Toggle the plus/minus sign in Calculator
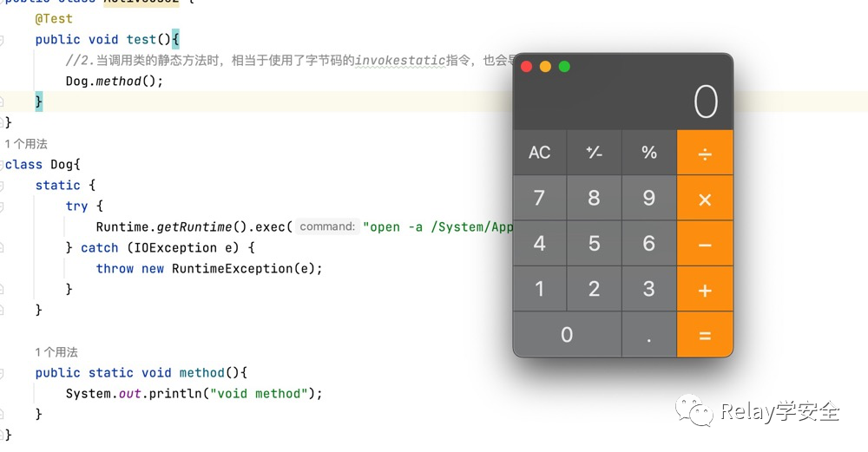This screenshot has height=452, width=868. coord(594,153)
